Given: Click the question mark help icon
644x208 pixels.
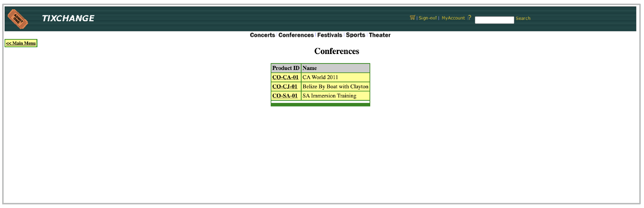Looking at the screenshot, I should (469, 17).
